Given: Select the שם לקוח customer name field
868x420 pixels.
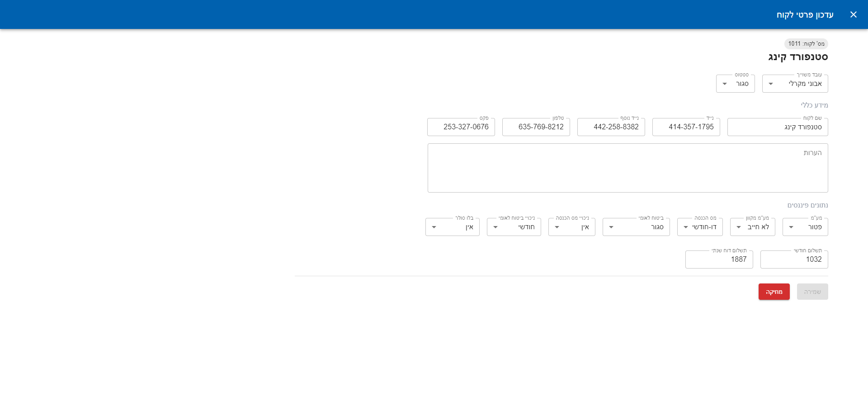Looking at the screenshot, I should [777, 127].
